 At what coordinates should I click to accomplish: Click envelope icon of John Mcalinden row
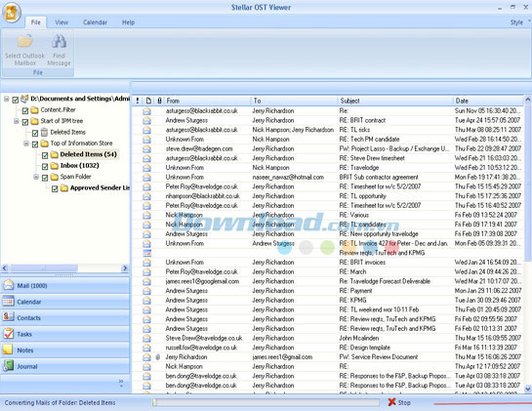[146, 338]
